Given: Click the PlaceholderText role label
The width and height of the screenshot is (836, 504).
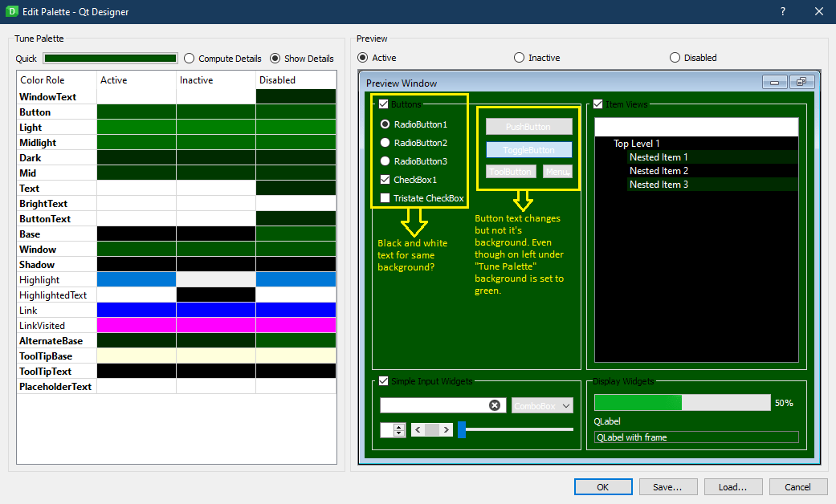Looking at the screenshot, I should [55, 386].
